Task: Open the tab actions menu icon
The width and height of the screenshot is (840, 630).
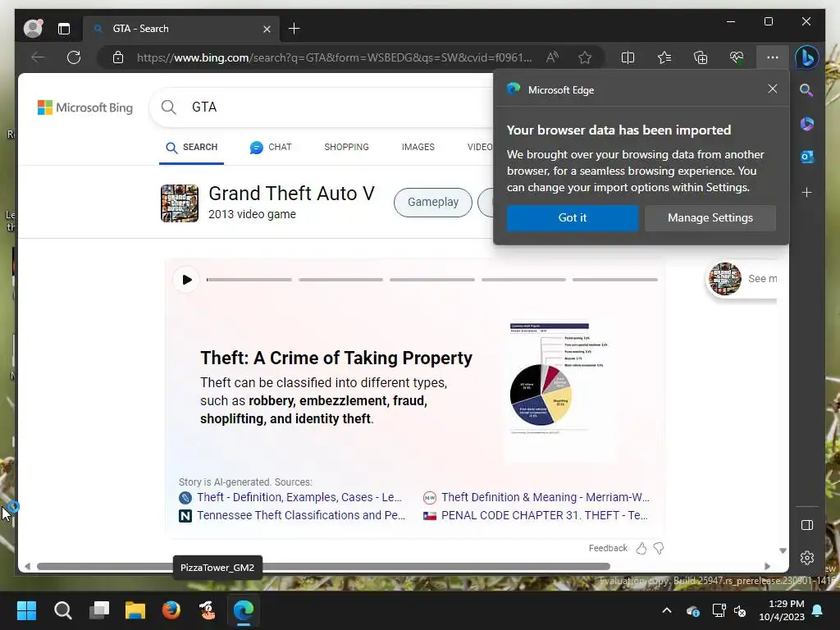Action: [64, 29]
